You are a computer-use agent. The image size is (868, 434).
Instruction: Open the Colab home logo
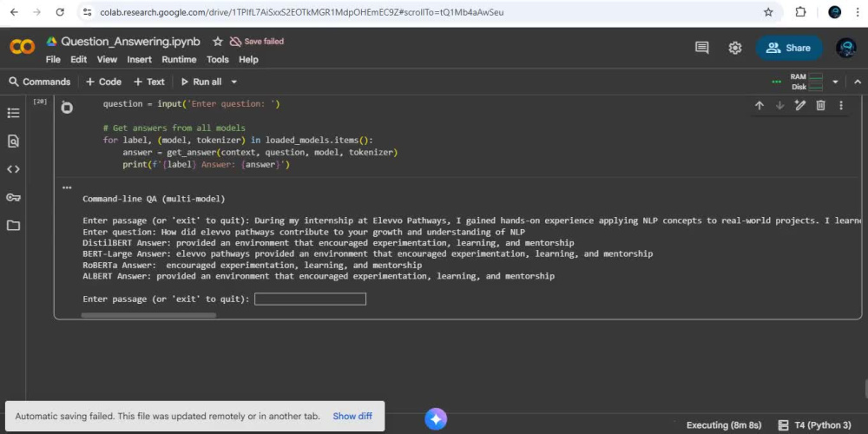coord(23,47)
